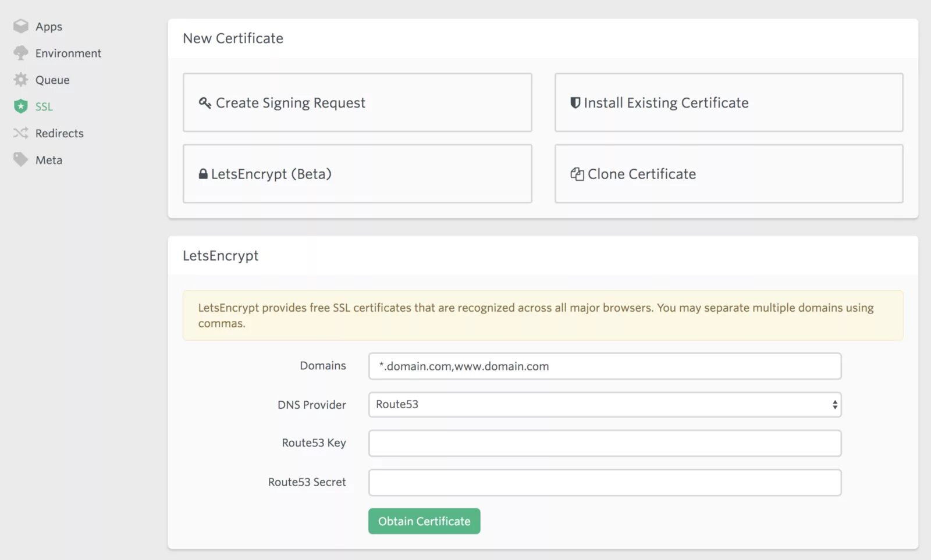931x560 pixels.
Task: Choose Create Signing Request option
Action: (357, 103)
